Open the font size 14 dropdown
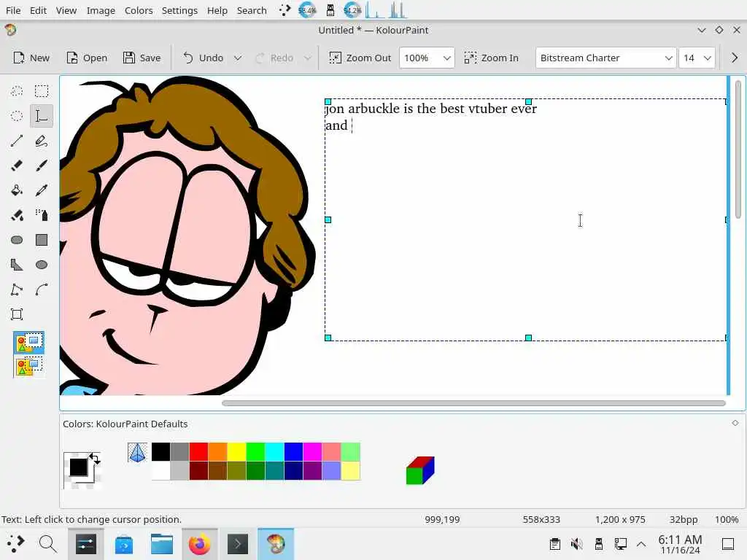The image size is (747, 560). click(x=697, y=58)
